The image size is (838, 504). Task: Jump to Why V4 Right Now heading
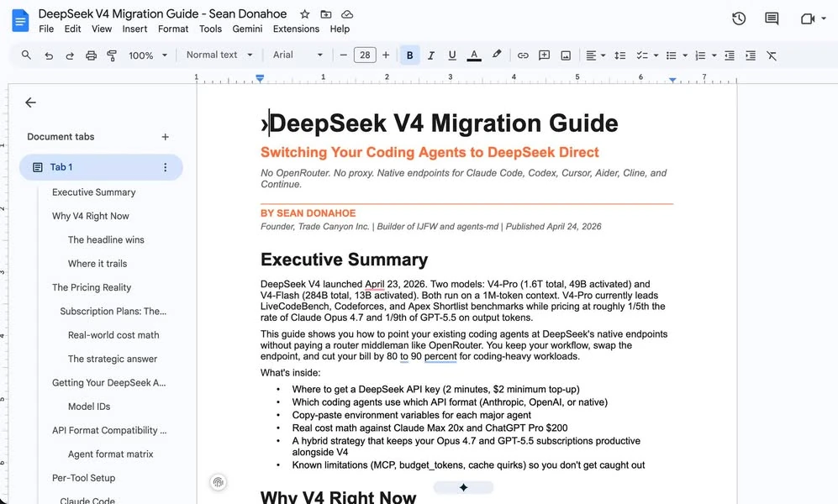[x=90, y=216]
